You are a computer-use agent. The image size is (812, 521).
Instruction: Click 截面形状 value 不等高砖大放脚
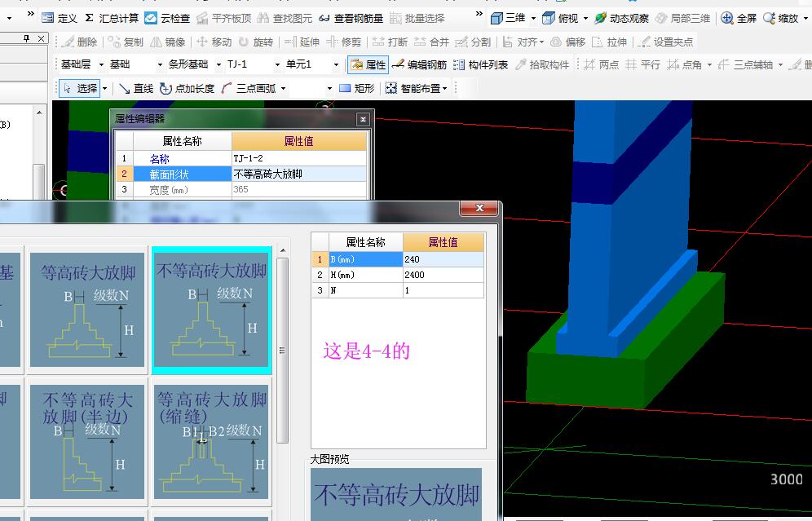click(x=299, y=174)
